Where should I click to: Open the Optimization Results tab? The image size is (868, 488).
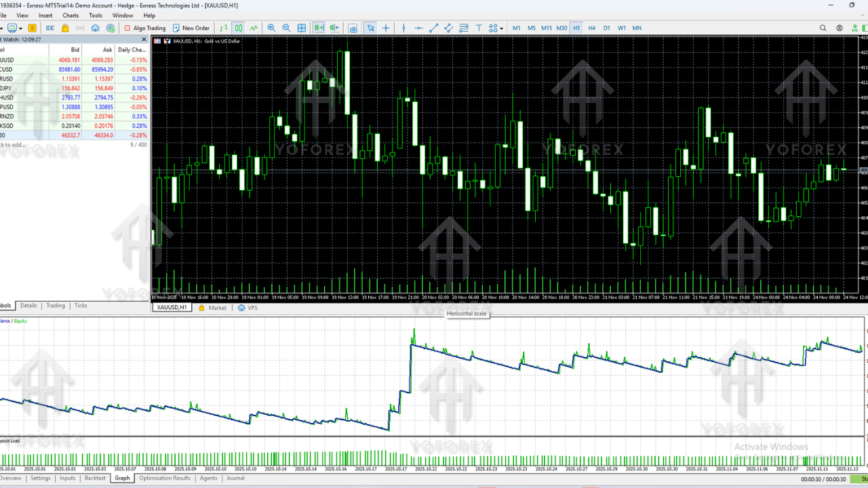pyautogui.click(x=165, y=479)
